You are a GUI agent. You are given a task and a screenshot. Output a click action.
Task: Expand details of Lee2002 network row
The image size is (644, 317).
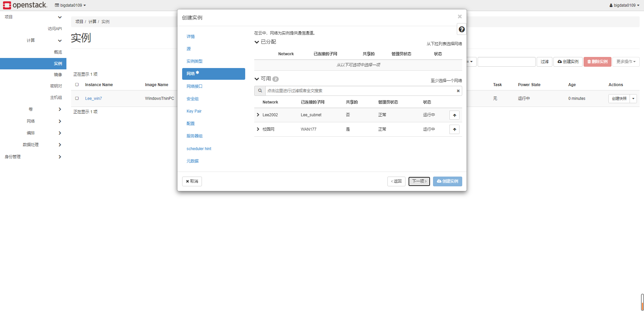pos(258,115)
